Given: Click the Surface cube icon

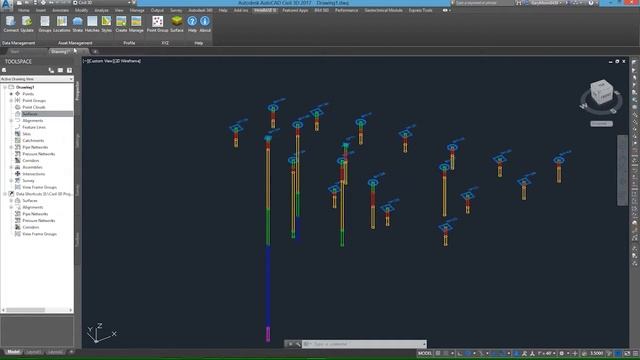Looking at the screenshot, I should coord(177,24).
